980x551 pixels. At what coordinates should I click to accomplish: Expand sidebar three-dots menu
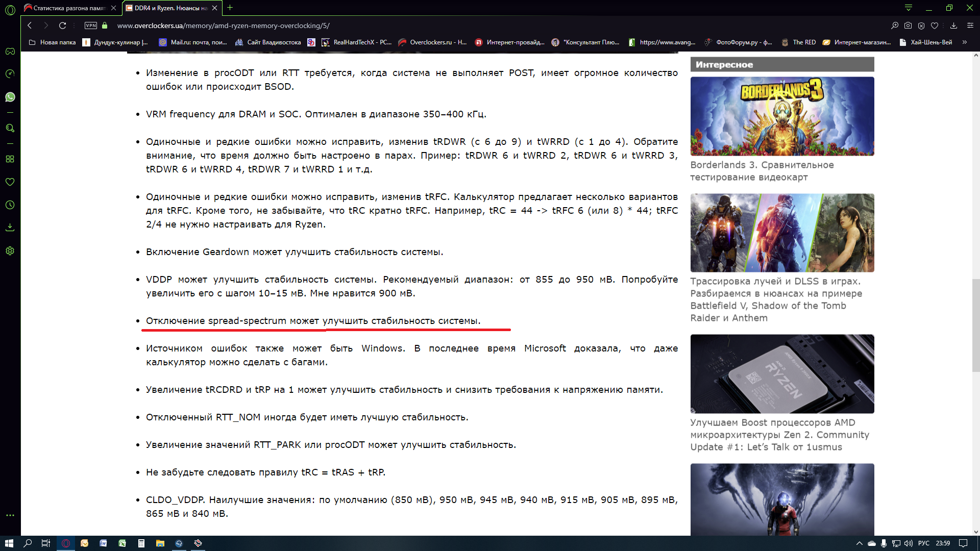point(10,515)
